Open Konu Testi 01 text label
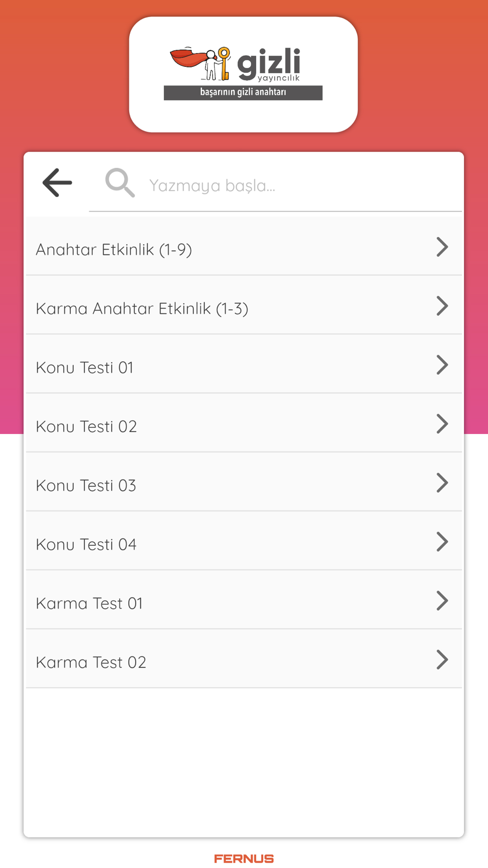The image size is (488, 868). coord(85,368)
